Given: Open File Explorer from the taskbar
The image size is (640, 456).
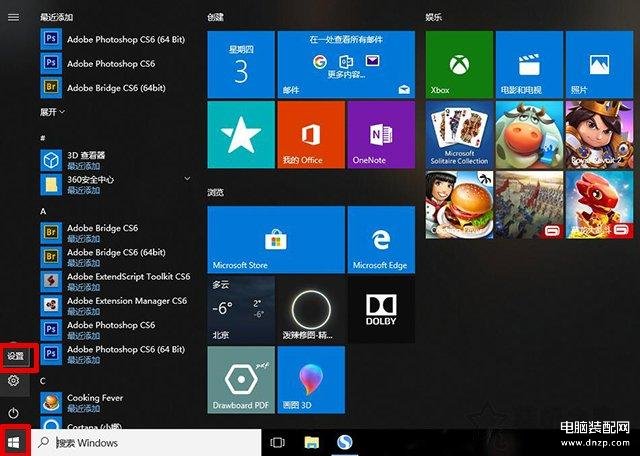Looking at the screenshot, I should pyautogui.click(x=312, y=443).
